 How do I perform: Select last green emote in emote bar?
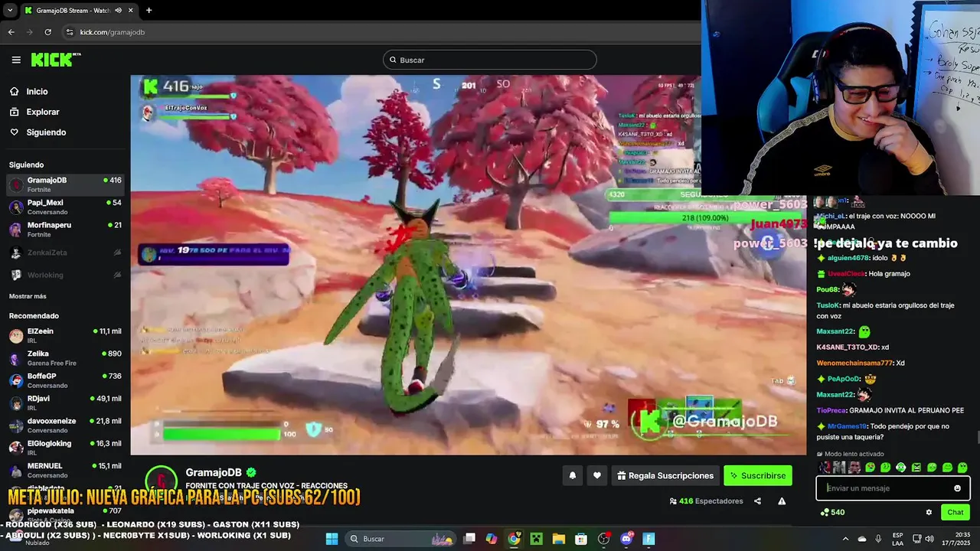tap(962, 467)
